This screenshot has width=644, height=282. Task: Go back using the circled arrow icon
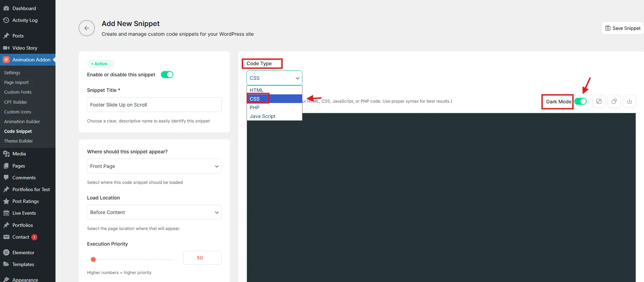87,28
